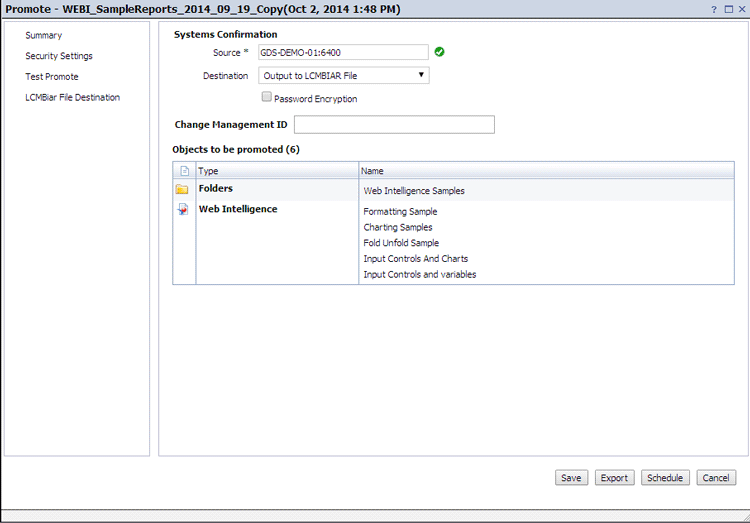750x523 pixels.
Task: Select the Charting Samples entry
Action: pos(397,227)
